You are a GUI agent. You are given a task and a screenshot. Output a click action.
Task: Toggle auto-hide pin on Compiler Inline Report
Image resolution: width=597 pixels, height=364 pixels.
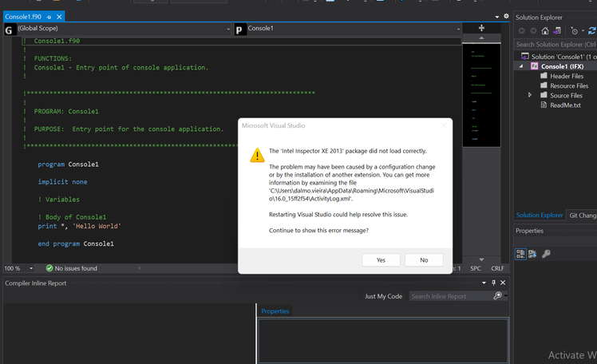coord(493,283)
